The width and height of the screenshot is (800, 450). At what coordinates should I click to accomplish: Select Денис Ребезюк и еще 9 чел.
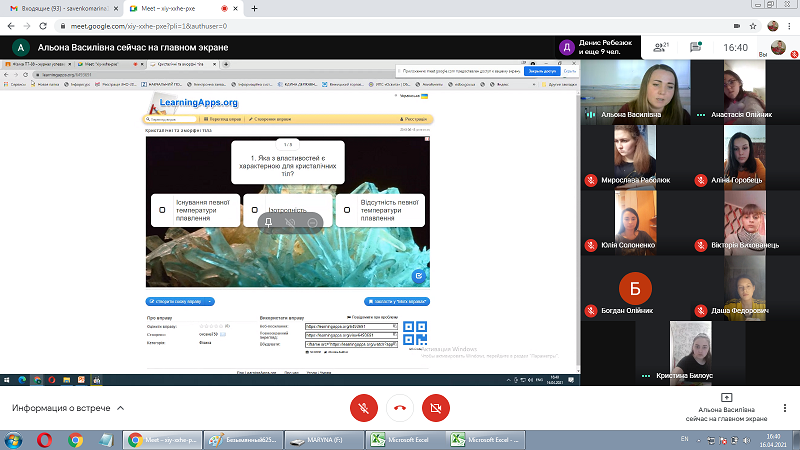(x=598, y=47)
